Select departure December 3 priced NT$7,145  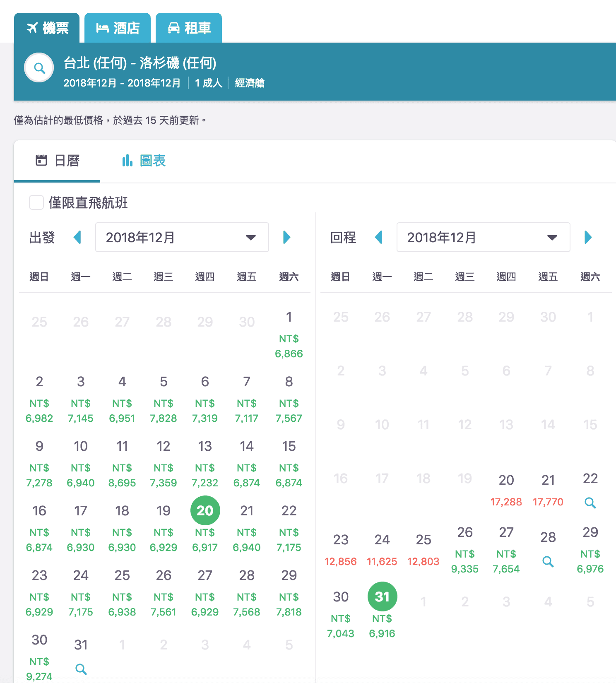click(81, 399)
